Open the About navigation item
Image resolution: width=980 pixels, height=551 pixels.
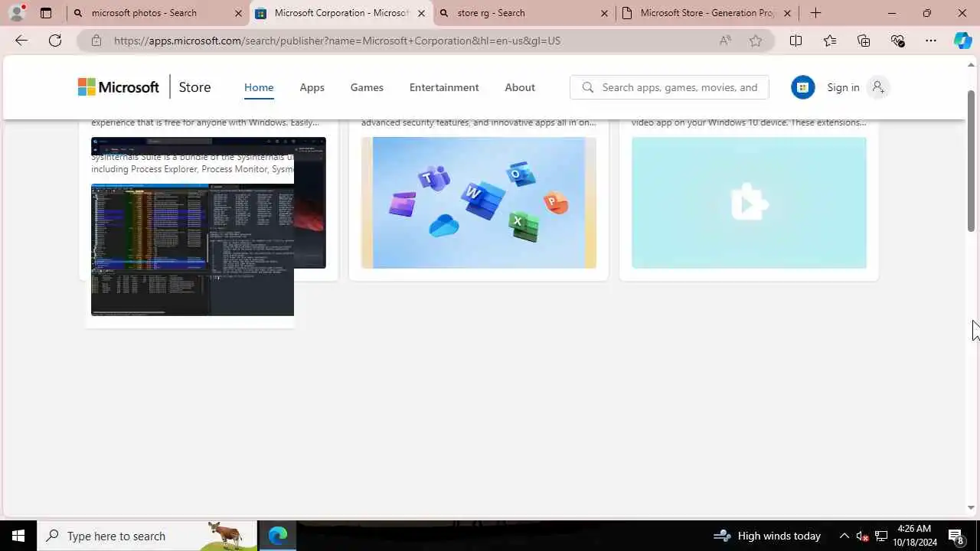pos(520,87)
